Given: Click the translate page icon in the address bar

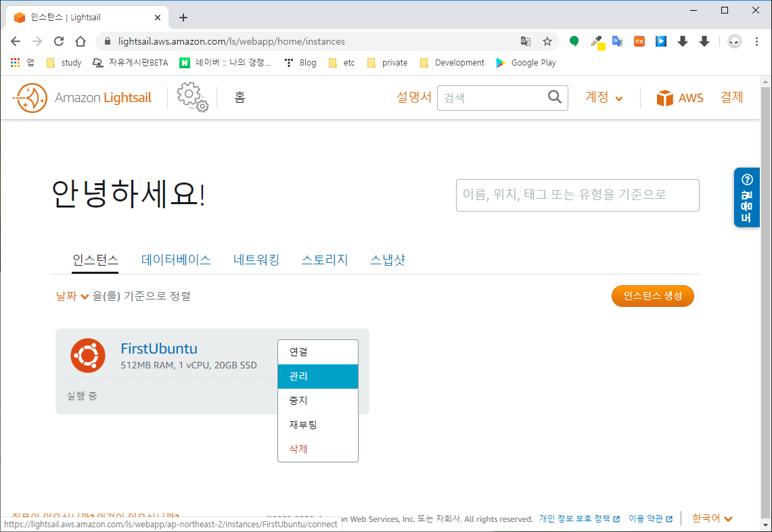Looking at the screenshot, I should (525, 41).
